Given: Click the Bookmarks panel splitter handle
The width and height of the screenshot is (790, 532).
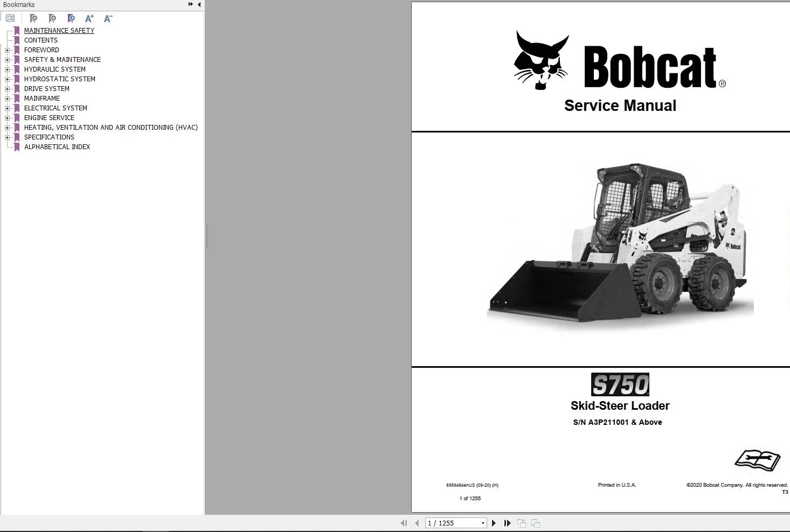Looking at the screenshot, I should 206,236.
